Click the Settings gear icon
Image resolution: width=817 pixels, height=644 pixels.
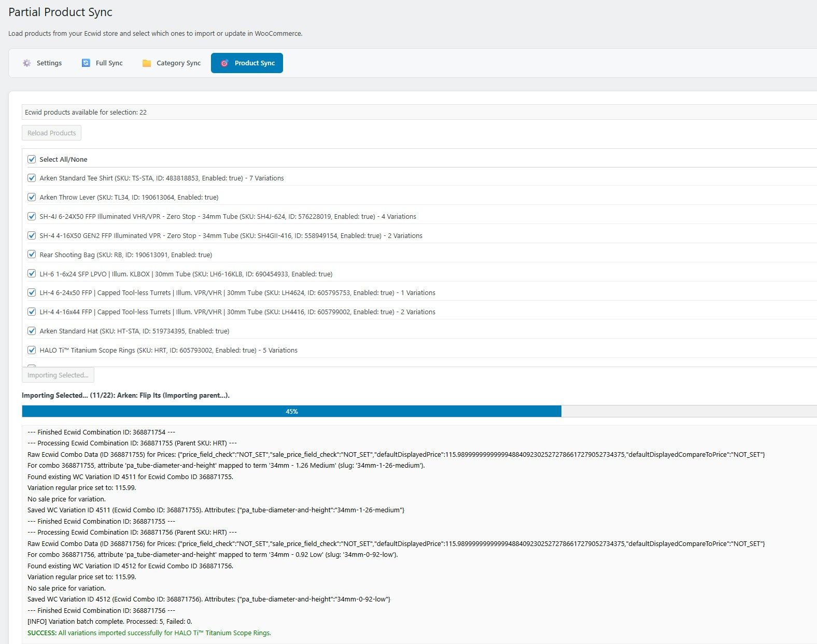(27, 63)
